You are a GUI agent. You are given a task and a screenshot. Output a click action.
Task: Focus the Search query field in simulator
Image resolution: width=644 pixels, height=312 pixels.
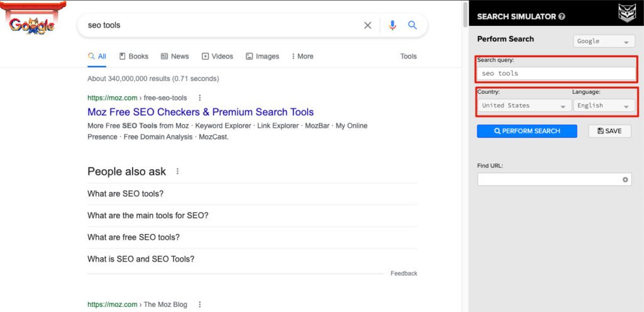(x=556, y=74)
